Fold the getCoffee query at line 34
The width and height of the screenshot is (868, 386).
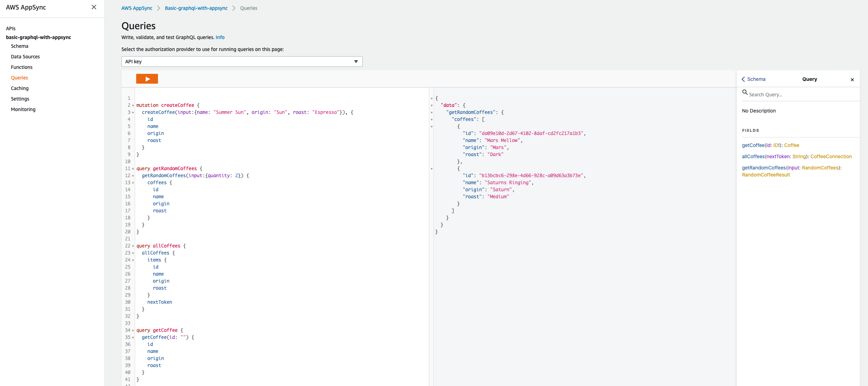133,330
